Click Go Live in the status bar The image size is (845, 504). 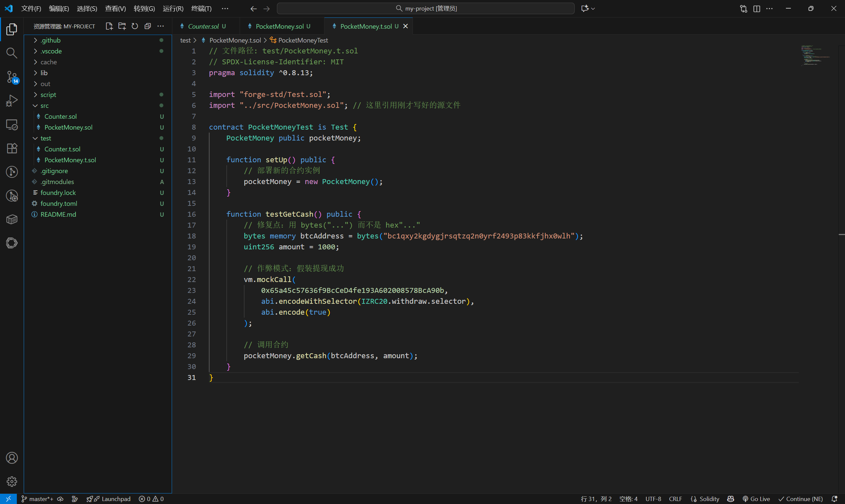756,499
